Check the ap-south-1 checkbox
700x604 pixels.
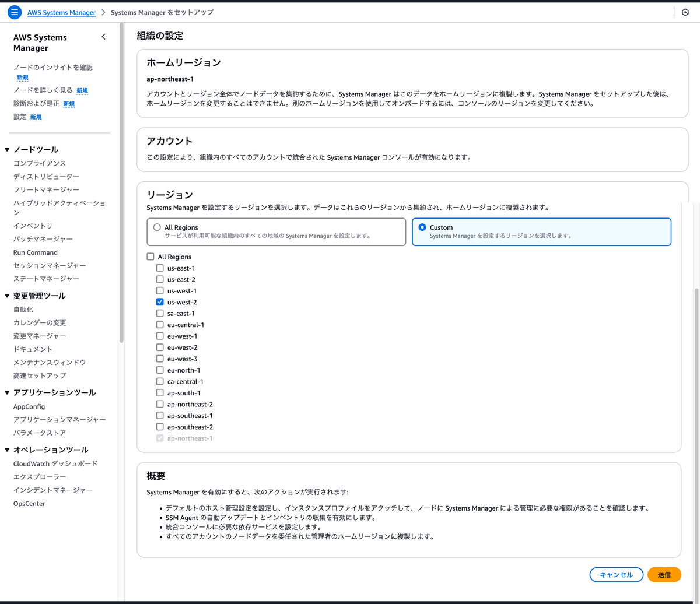click(x=160, y=393)
